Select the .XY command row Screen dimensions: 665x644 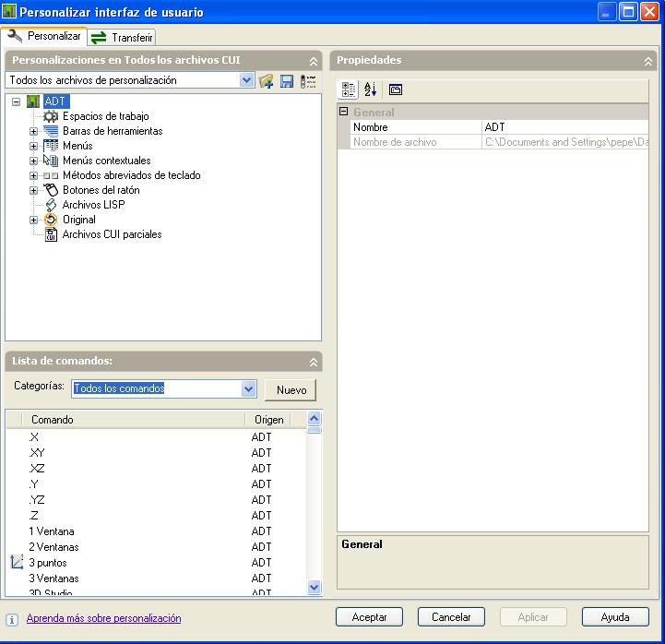pyautogui.click(x=156, y=453)
